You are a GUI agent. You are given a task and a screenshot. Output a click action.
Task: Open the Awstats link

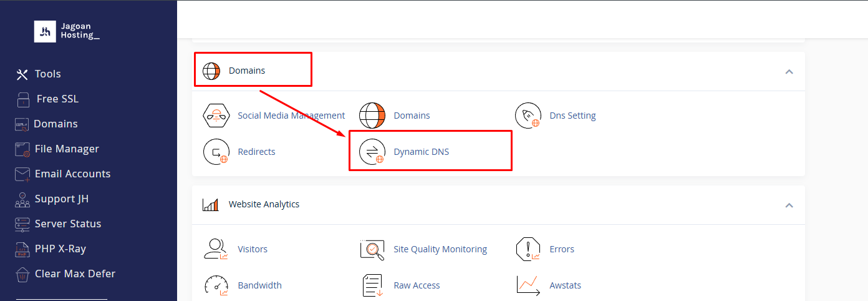tap(565, 285)
